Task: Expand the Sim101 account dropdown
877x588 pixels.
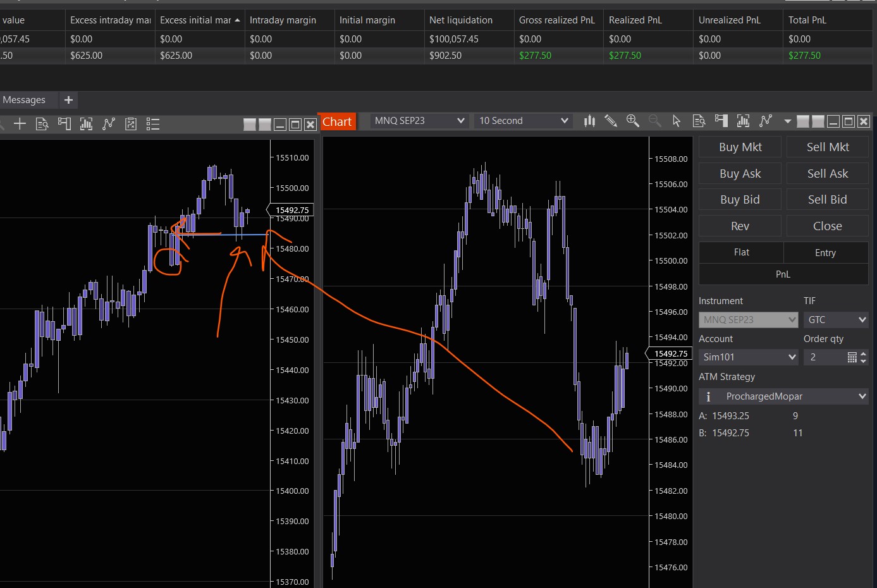Action: click(x=748, y=357)
